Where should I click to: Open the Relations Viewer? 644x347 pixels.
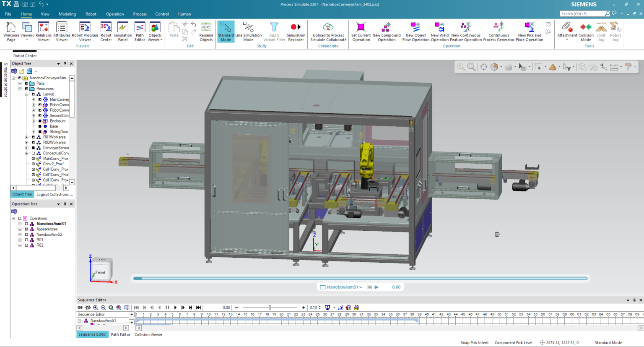44,31
